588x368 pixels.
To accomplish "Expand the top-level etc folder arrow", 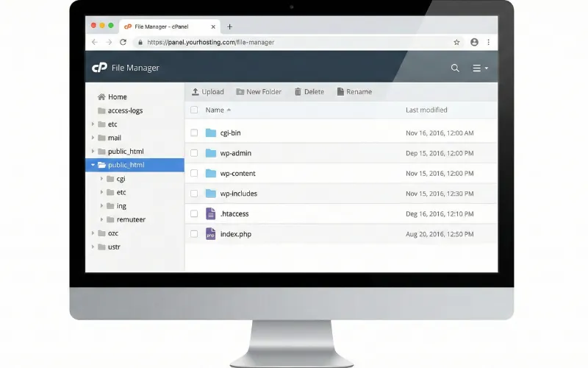I will (x=93, y=124).
